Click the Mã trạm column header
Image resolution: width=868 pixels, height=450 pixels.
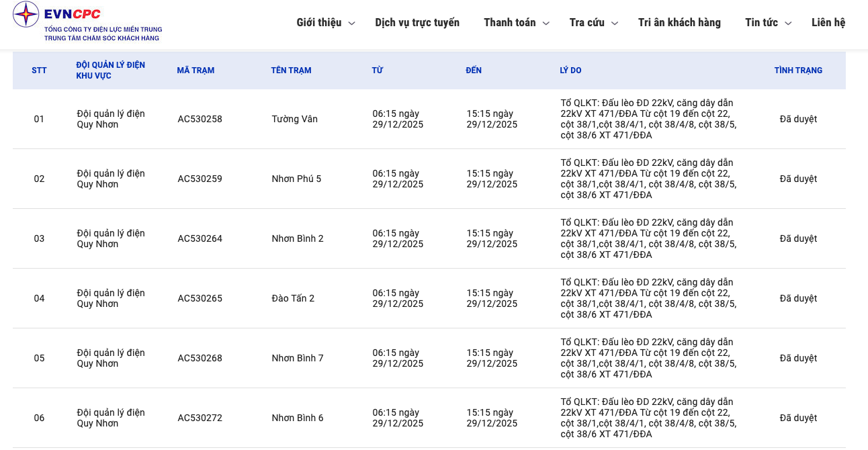[196, 71]
